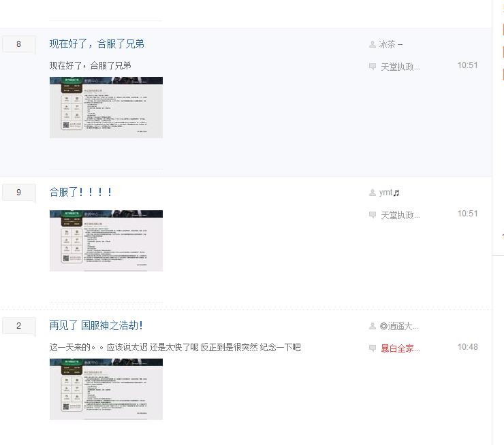Click the reply bubble icon beside 暴白全家
The width and height of the screenshot is (504, 445).
click(x=372, y=348)
